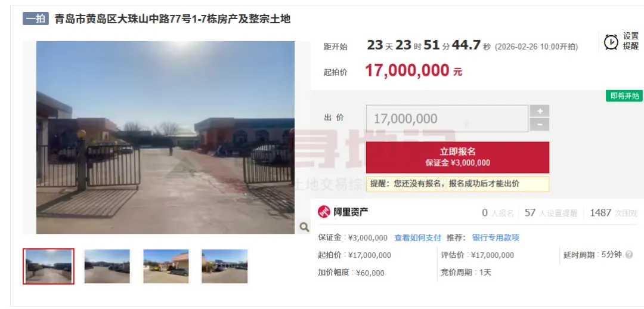Click the 57 人设置提醒 counter
Screen dimensions: 644x309
(x=551, y=213)
